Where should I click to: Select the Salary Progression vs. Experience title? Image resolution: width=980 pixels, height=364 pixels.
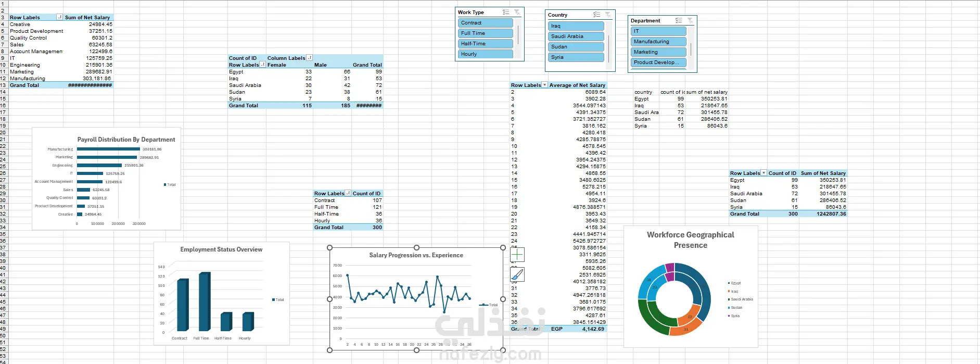pyautogui.click(x=416, y=255)
